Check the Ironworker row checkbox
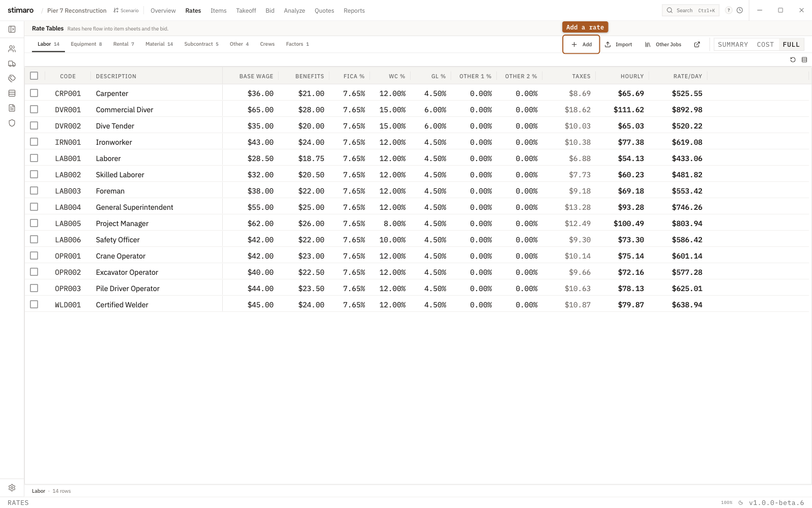The width and height of the screenshot is (812, 508). tap(34, 142)
